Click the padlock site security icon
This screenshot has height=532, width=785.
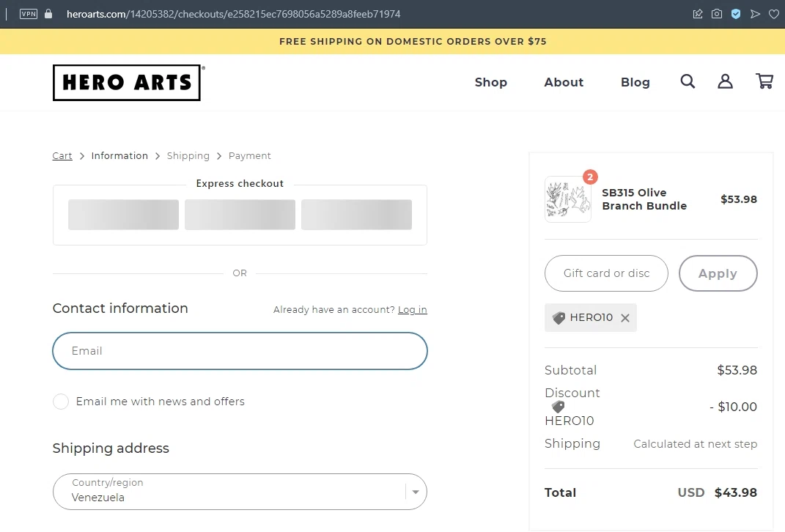coord(48,14)
